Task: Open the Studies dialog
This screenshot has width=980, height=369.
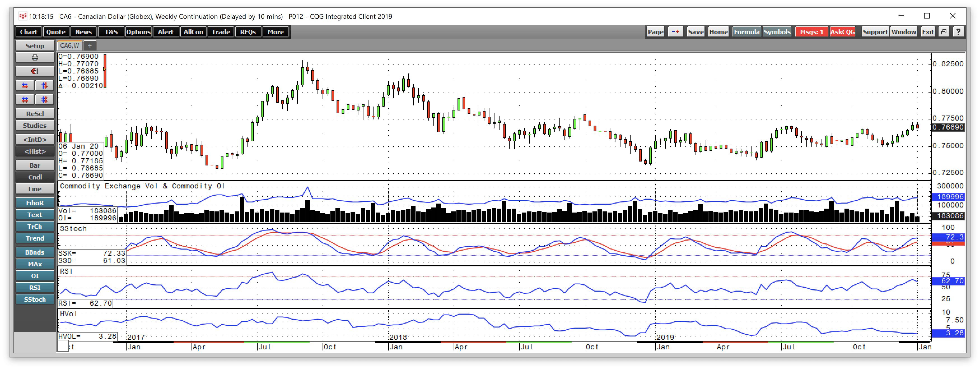Action: 35,126
